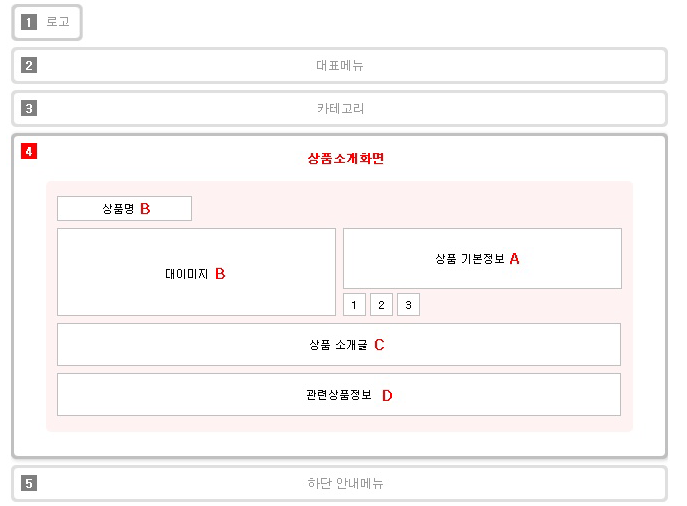Screen dimensions: 687x506
Task: Click the 상품 기본정보 box
Action: point(482,258)
